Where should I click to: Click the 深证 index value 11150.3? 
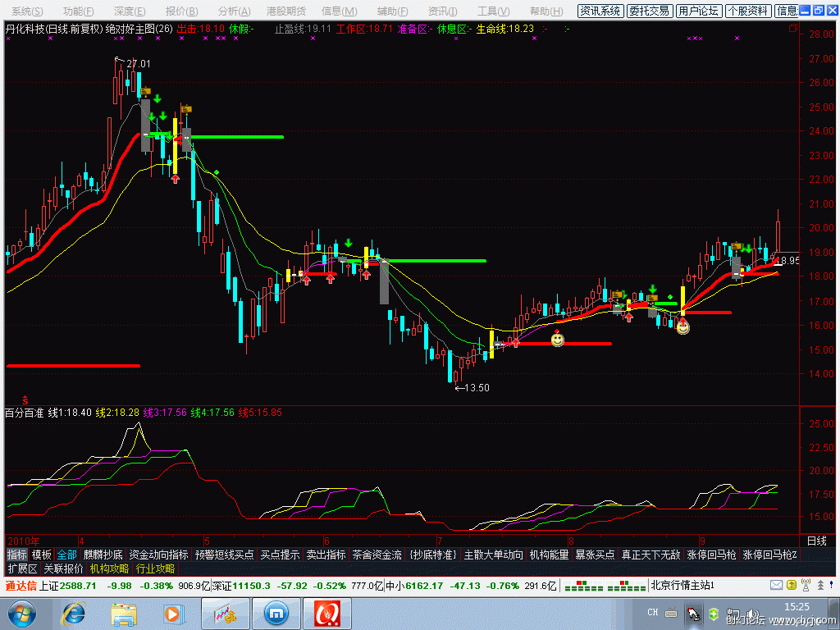pyautogui.click(x=251, y=586)
